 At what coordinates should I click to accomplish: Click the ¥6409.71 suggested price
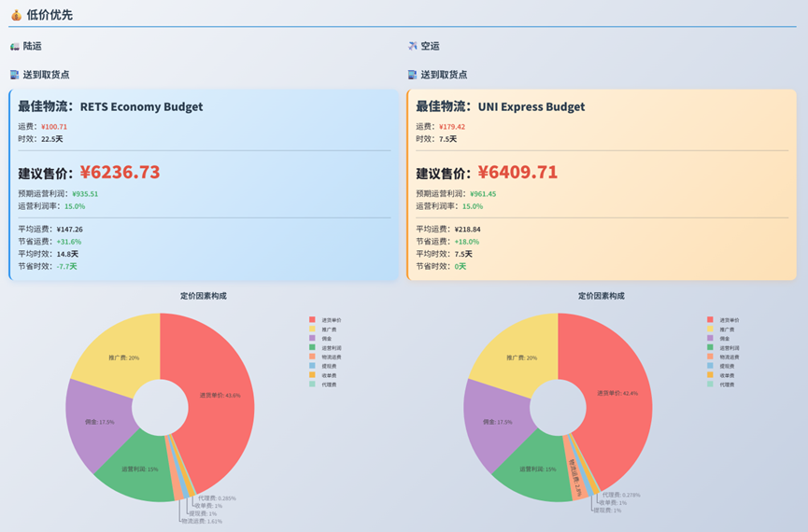click(517, 172)
